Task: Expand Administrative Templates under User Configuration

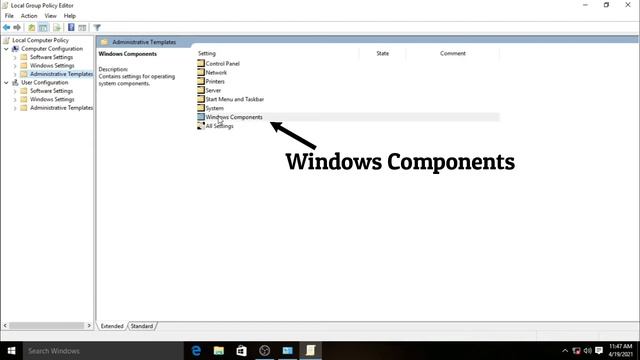Action: click(15, 108)
